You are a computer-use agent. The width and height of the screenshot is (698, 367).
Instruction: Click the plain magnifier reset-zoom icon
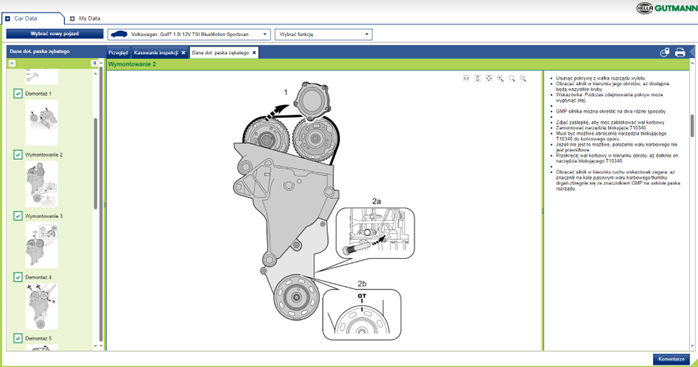(512, 78)
